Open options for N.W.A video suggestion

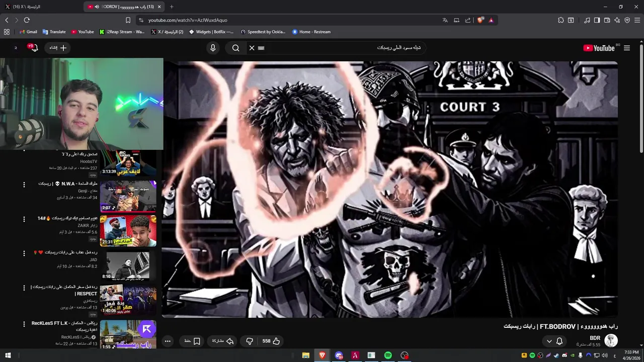24,185
